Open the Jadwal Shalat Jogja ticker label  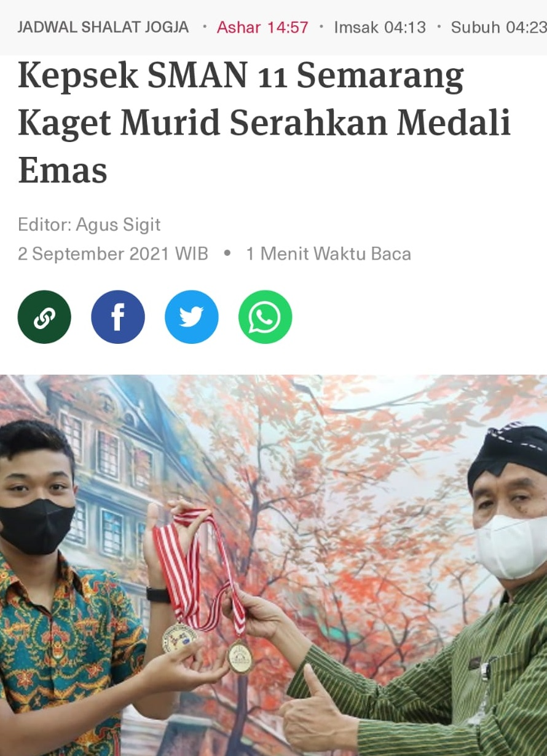[x=103, y=27]
